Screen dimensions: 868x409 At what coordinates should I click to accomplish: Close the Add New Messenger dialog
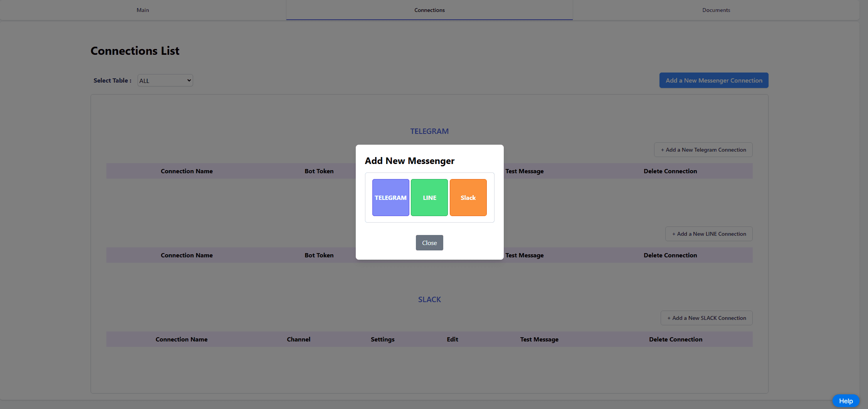429,243
